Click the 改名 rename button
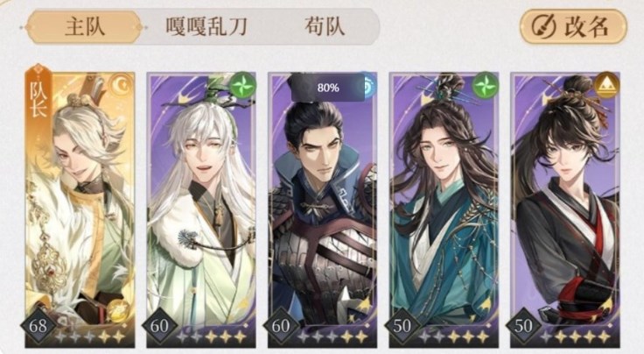Image resolution: width=644 pixels, height=354 pixels. tap(573, 26)
